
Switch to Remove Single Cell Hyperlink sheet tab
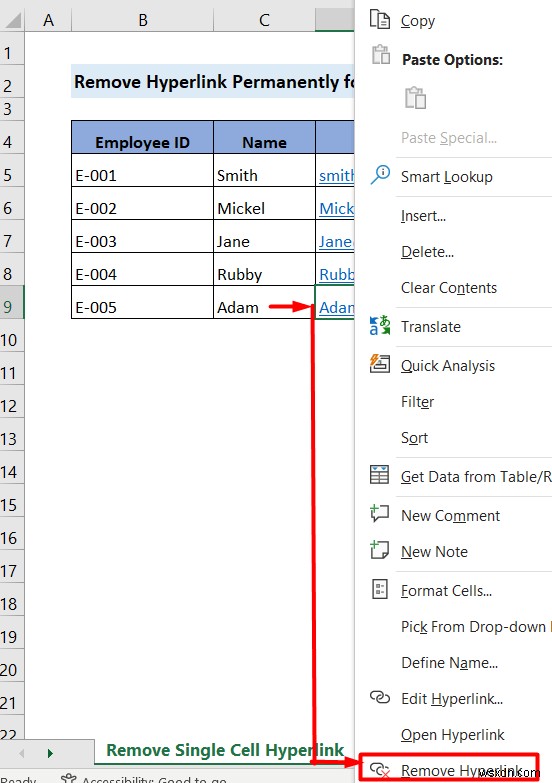pos(225,750)
